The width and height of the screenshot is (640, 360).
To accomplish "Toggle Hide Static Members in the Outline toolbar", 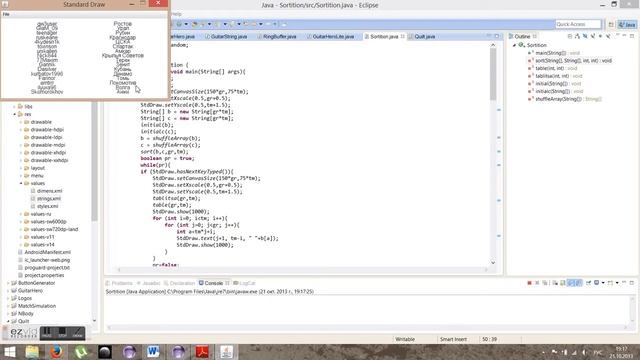I will (x=593, y=36).
